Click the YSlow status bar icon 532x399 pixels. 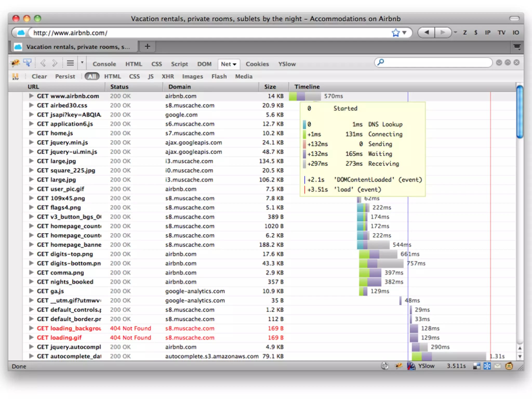tap(411, 366)
